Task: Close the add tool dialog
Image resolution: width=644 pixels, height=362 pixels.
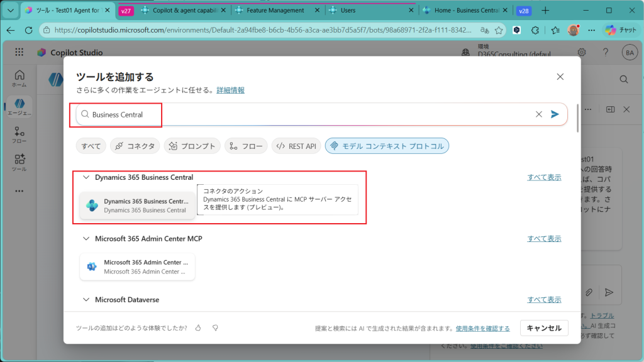Action: click(x=560, y=77)
